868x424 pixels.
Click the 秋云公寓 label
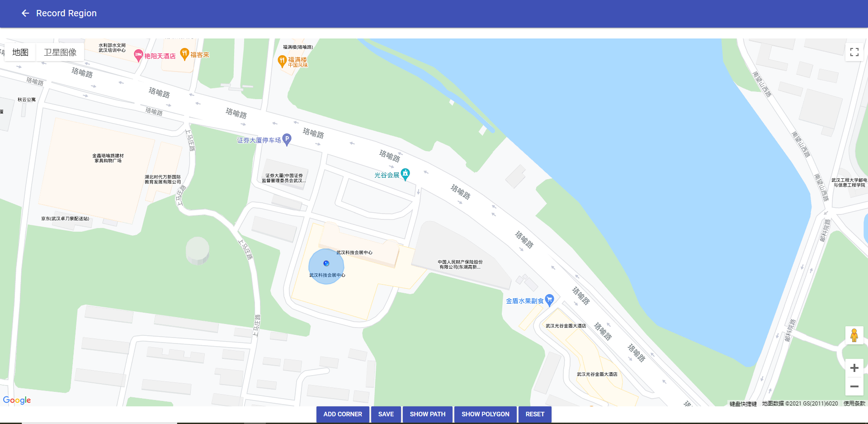pos(27,100)
